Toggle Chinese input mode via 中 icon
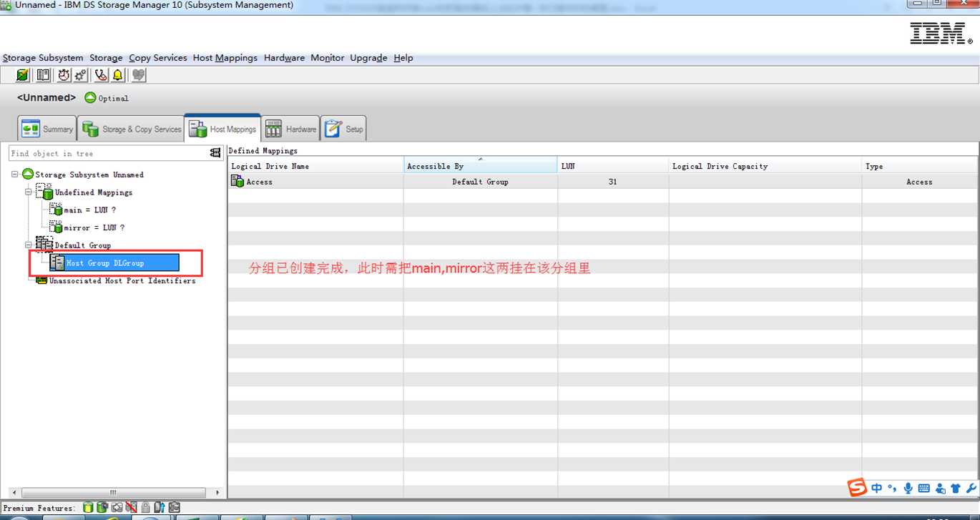980x520 pixels. click(x=877, y=489)
